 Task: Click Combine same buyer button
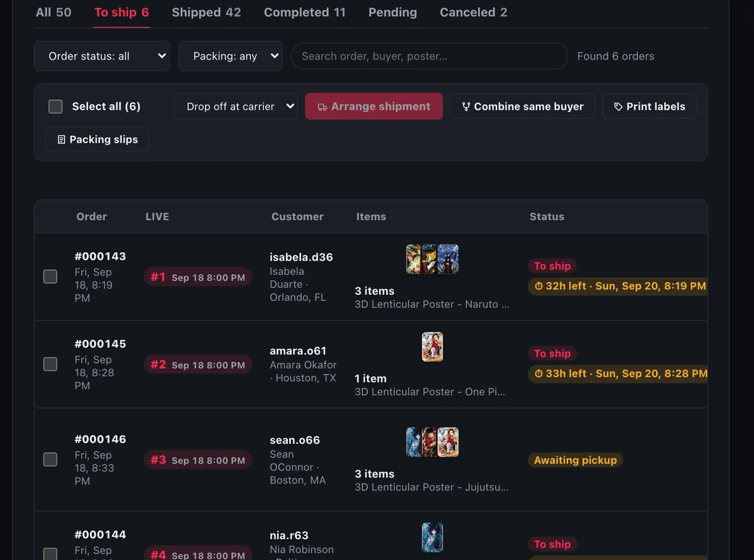click(x=523, y=106)
